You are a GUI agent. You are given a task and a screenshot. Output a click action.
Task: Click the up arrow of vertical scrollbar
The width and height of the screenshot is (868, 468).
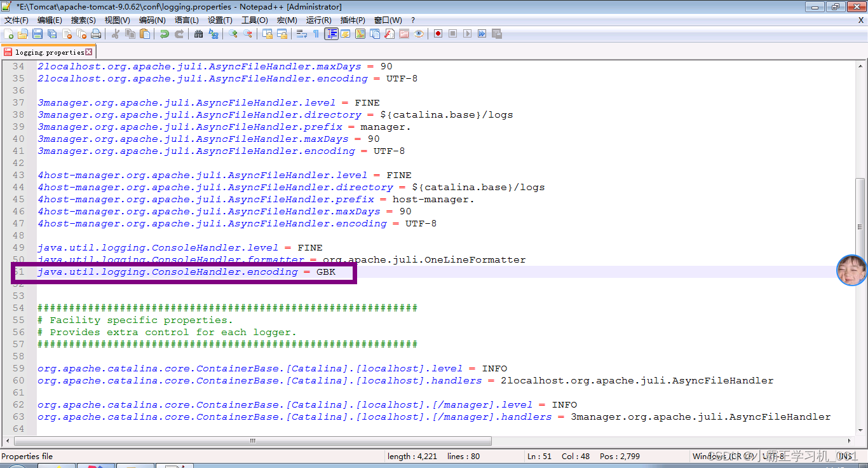859,66
